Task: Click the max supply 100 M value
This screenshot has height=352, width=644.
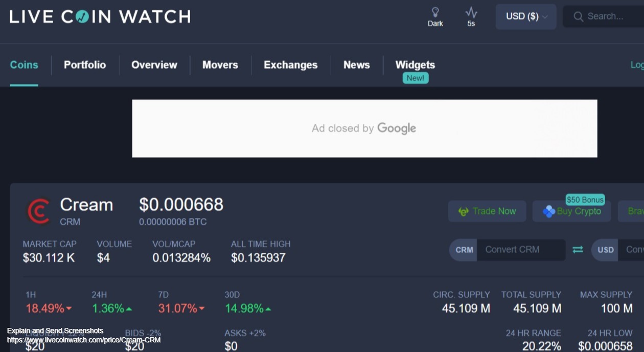Action: (x=617, y=309)
